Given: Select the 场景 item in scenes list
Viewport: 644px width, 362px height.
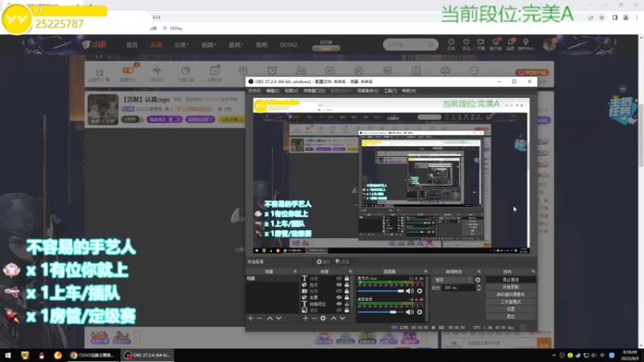Looking at the screenshot, I should click(272, 278).
